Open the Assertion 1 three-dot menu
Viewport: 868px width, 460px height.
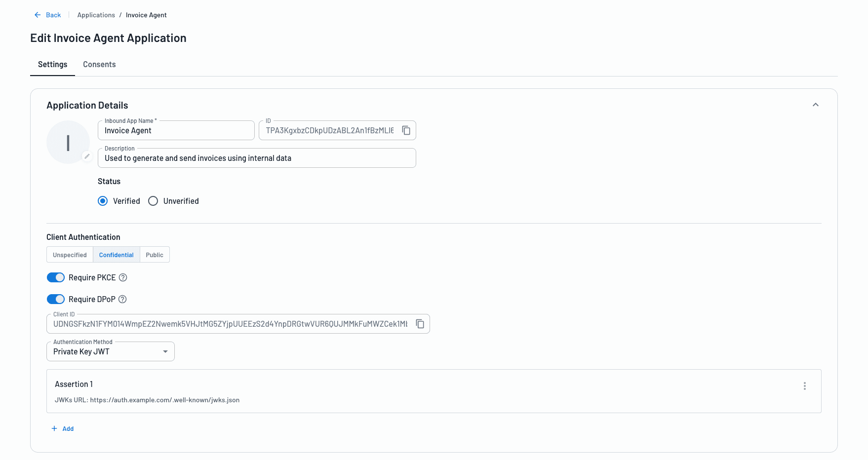(x=804, y=386)
